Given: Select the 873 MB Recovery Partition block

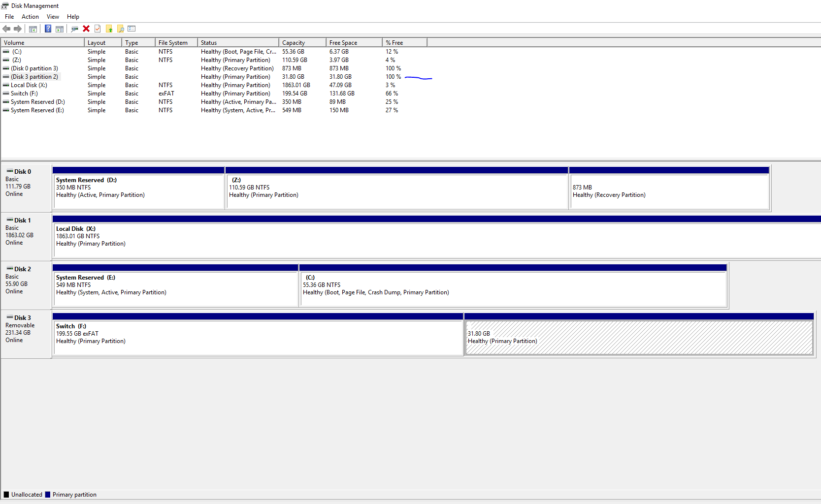Looking at the screenshot, I should tap(669, 188).
